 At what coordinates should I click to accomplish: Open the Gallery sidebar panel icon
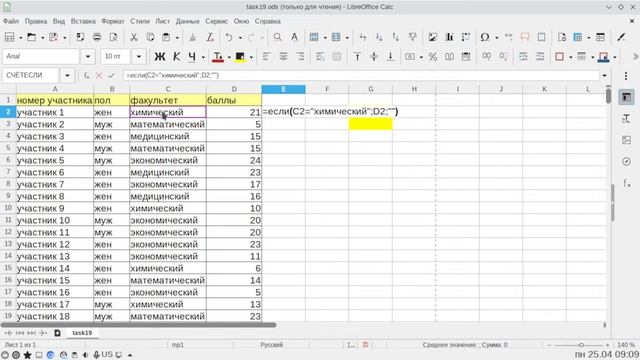point(627,140)
